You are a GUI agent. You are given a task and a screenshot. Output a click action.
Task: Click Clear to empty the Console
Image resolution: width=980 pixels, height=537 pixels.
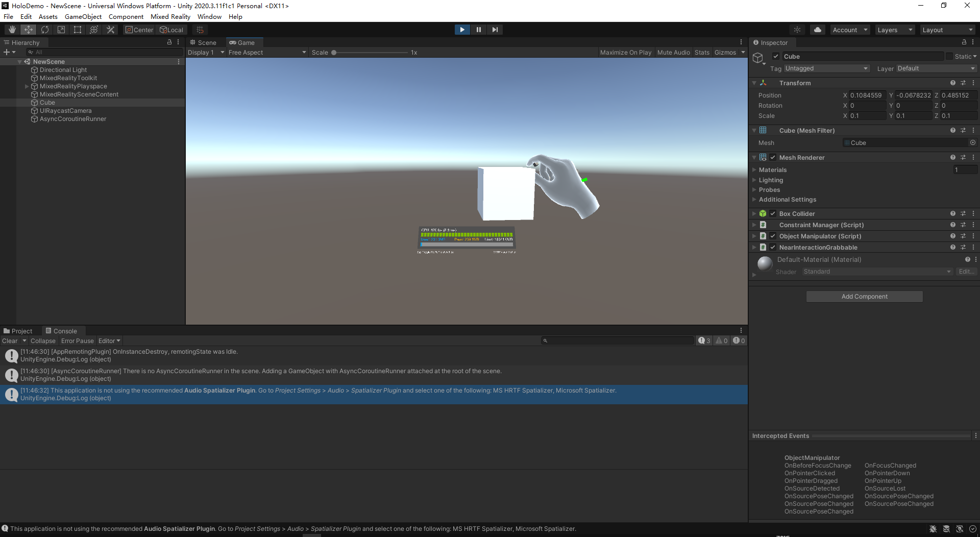[9, 340]
